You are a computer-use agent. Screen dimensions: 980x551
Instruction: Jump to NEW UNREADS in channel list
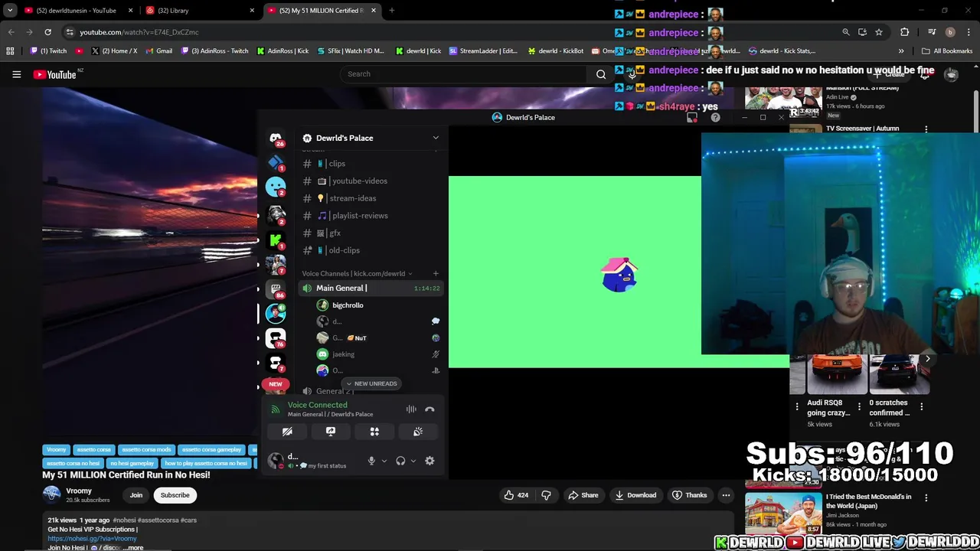(x=371, y=383)
